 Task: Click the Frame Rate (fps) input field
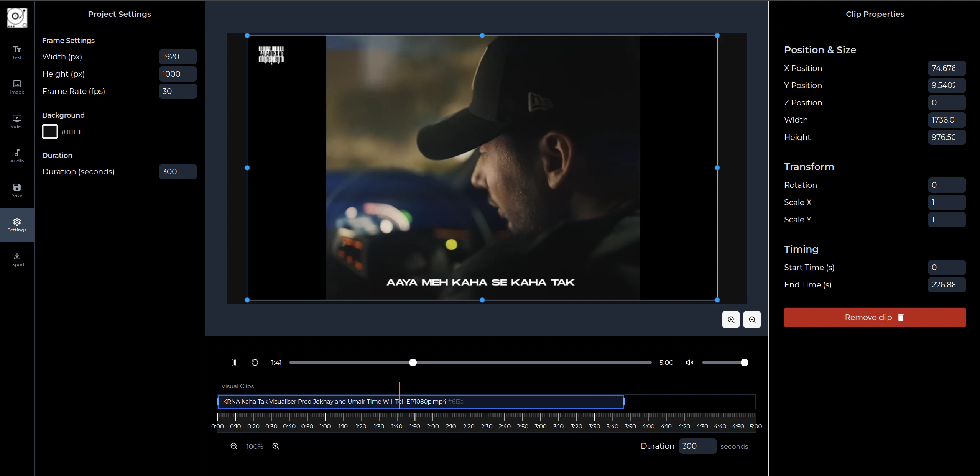point(178,91)
